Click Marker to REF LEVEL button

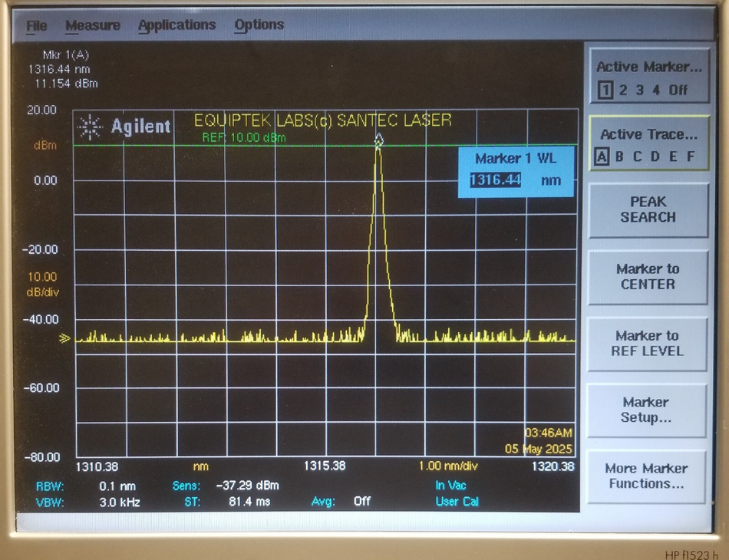[647, 344]
